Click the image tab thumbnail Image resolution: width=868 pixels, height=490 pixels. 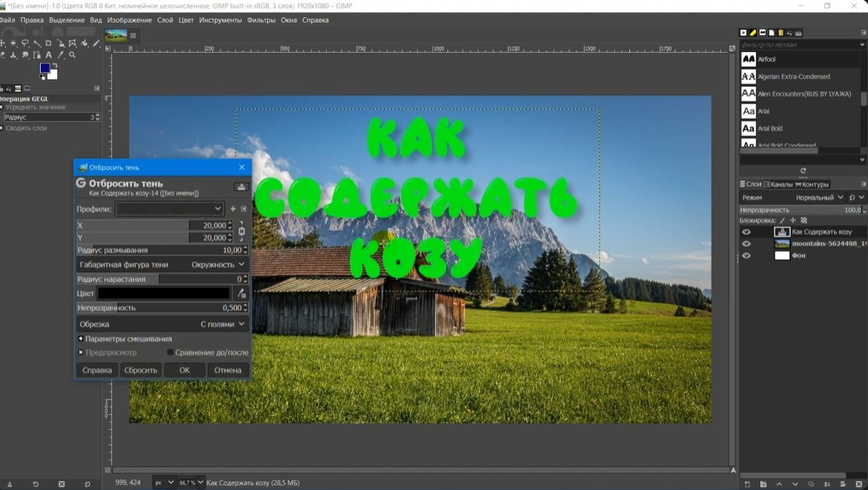(x=116, y=36)
